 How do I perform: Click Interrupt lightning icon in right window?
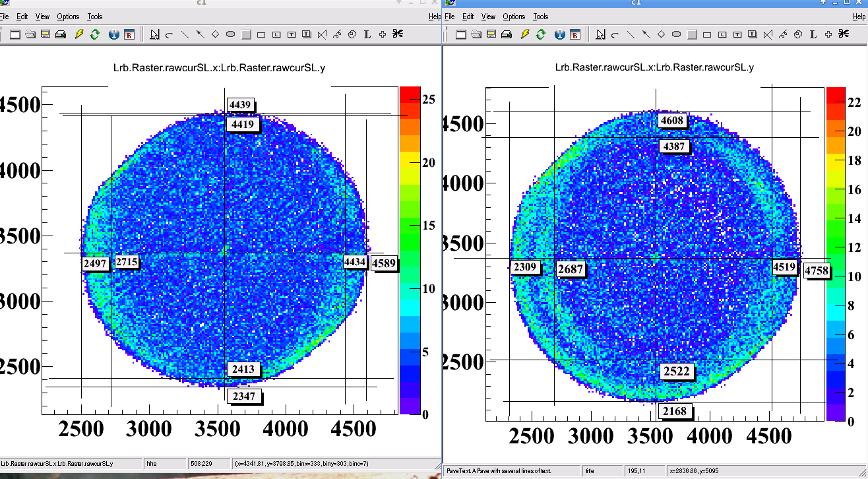coord(525,34)
